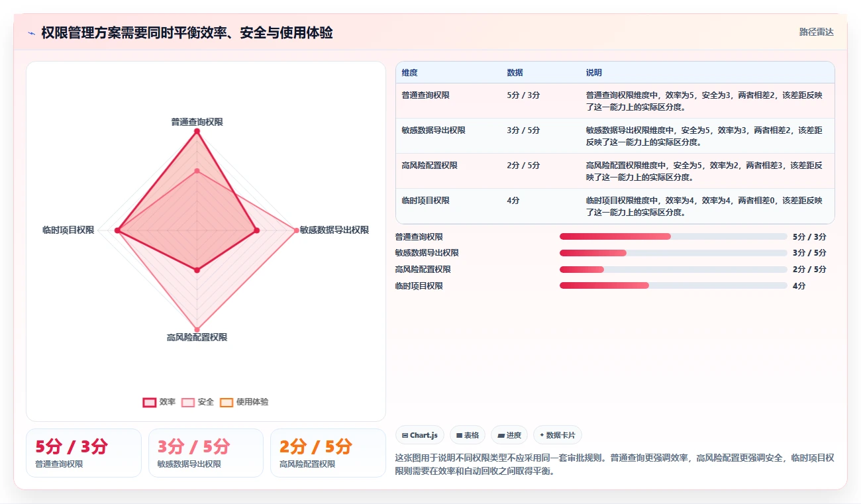Click the 效率 point on the 敏感数据导出权限 axis

[256, 230]
